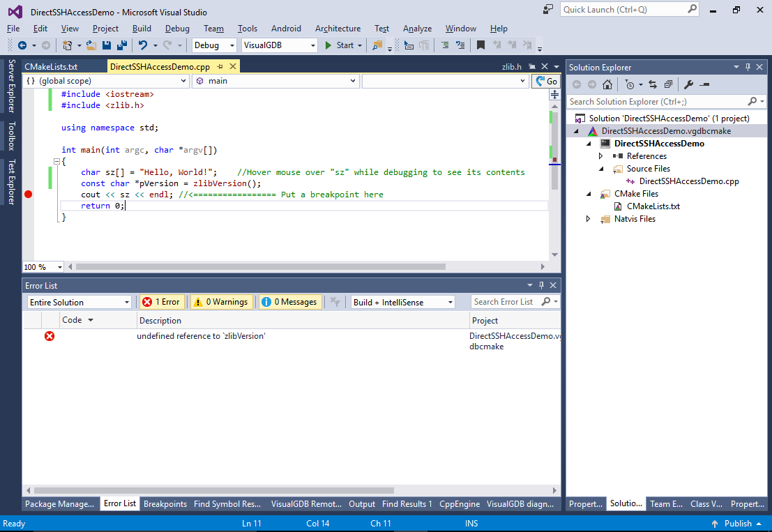Open the Debug configuration dropdown
772x532 pixels.
pyautogui.click(x=214, y=45)
